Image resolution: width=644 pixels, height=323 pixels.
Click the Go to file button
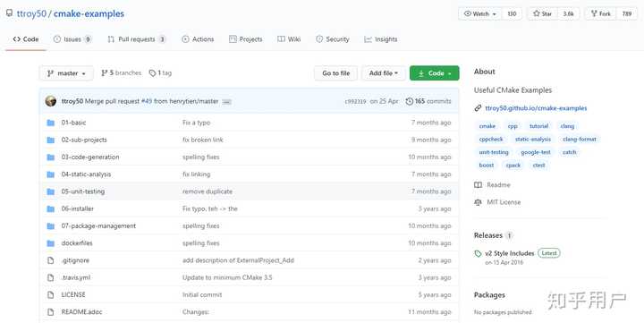pyautogui.click(x=336, y=73)
